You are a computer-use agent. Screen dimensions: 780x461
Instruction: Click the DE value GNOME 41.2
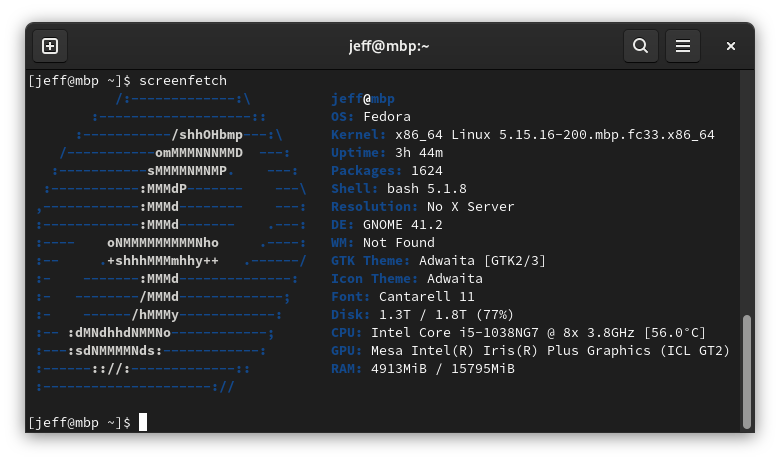point(403,225)
